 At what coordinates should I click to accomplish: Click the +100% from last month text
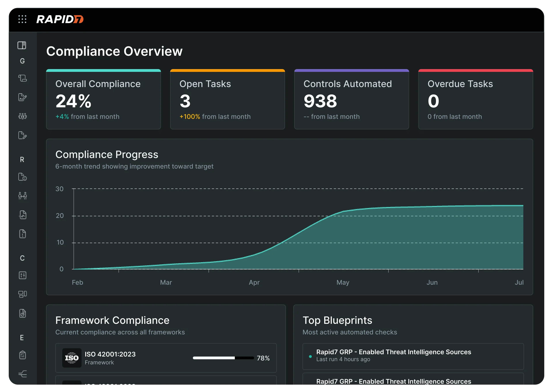pyautogui.click(x=215, y=117)
